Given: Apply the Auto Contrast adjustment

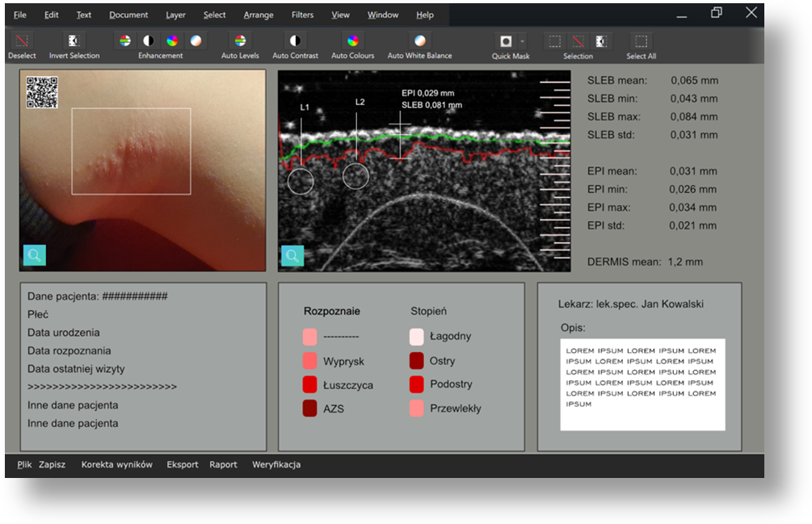Looking at the screenshot, I should 295,41.
